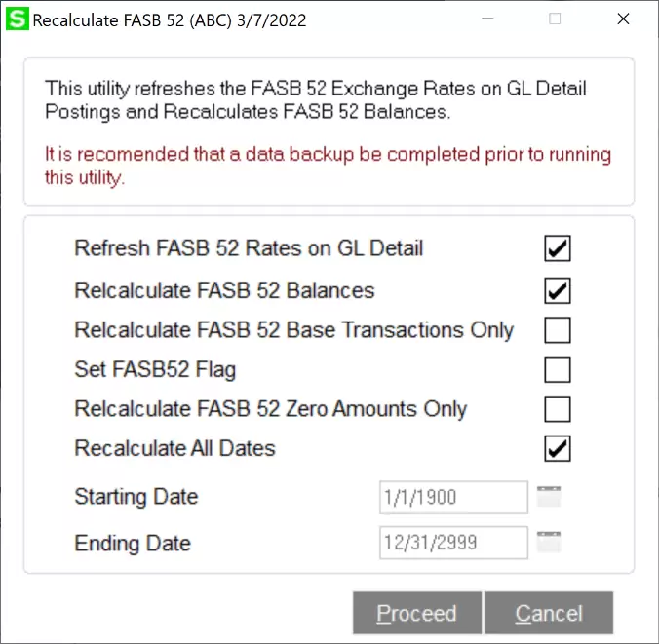Disable the Relcalculate FASB 52 Balances checkbox
The image size is (659, 644).
pyautogui.click(x=558, y=290)
